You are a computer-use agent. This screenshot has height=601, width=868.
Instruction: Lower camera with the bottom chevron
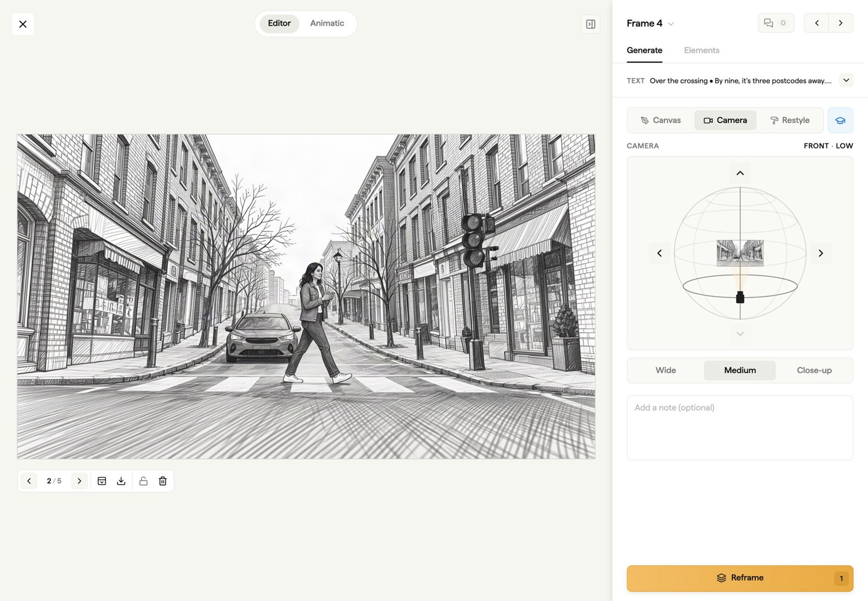click(x=740, y=334)
